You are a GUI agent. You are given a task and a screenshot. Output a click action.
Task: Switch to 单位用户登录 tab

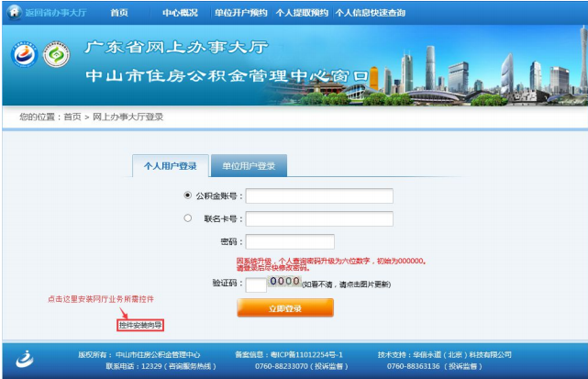249,166
